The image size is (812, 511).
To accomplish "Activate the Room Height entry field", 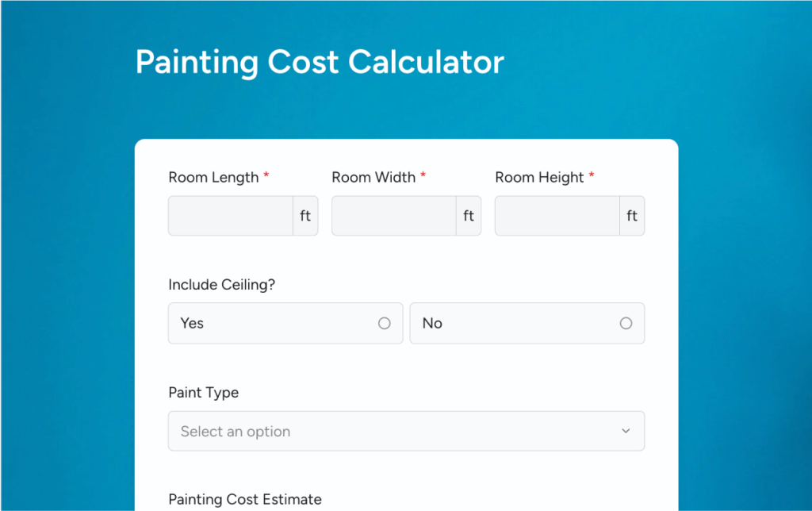I will coord(556,215).
